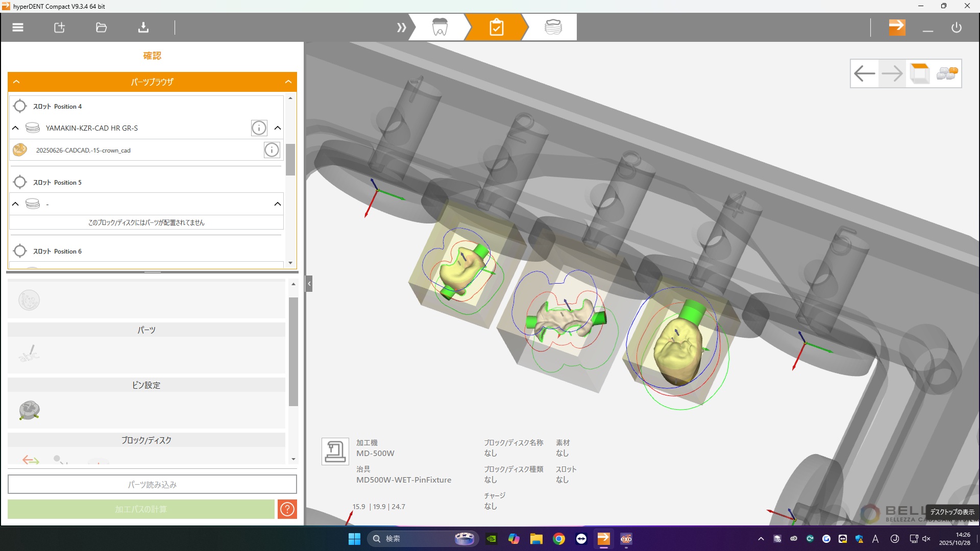Collapse left panel with the side handle
Image resolution: width=980 pixels, height=551 pixels.
[x=309, y=284]
